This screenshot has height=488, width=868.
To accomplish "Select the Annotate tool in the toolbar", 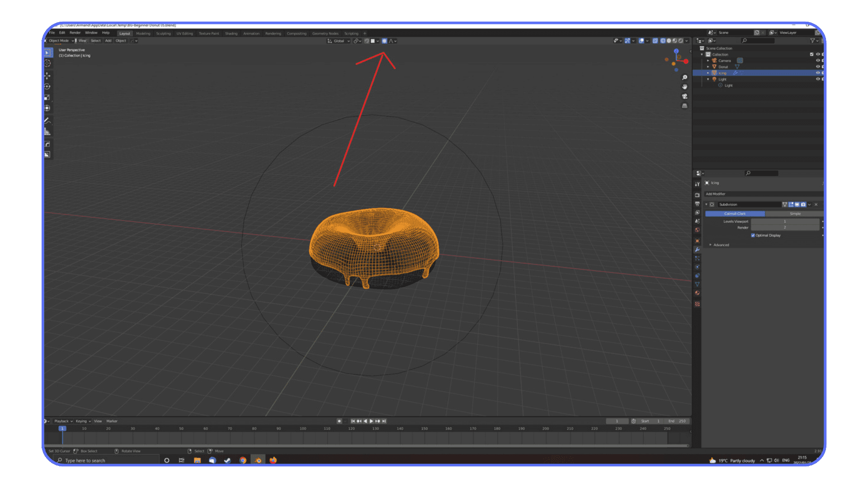I will (x=47, y=121).
